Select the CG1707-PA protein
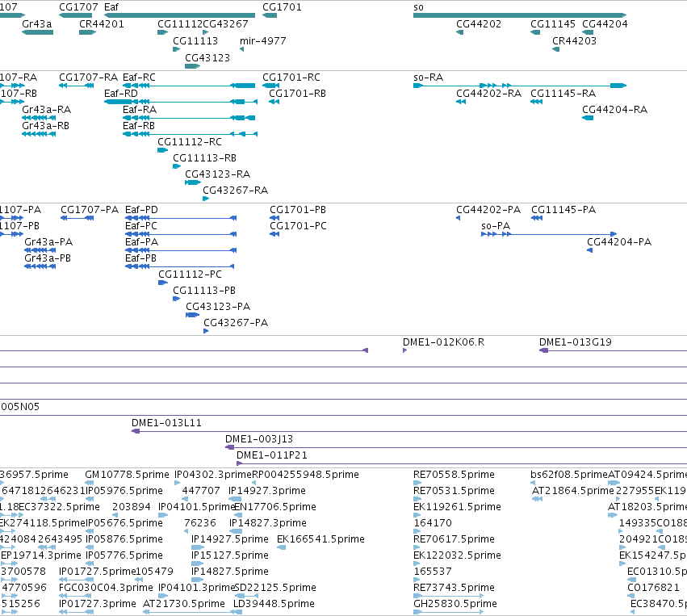The height and width of the screenshot is (616, 687). point(77,218)
